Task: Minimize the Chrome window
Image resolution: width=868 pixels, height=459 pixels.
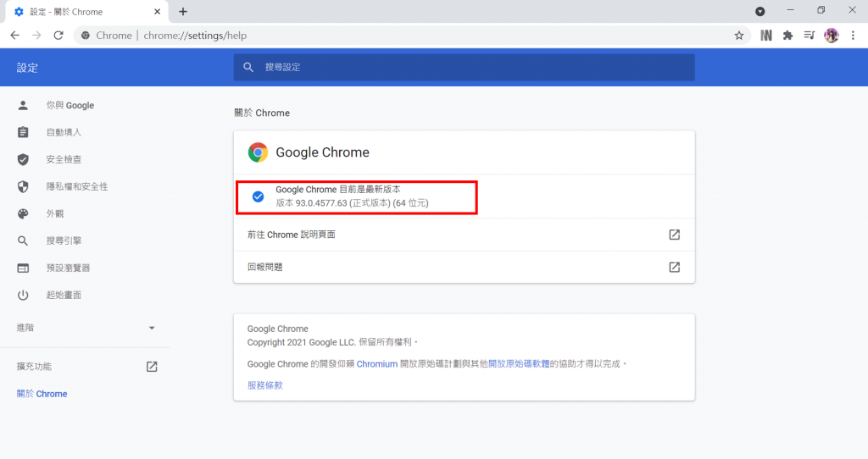Action: [x=790, y=10]
